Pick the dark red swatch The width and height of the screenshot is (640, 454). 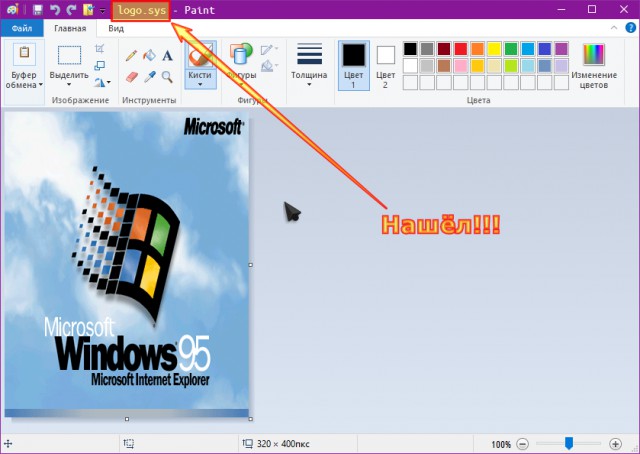pos(444,49)
